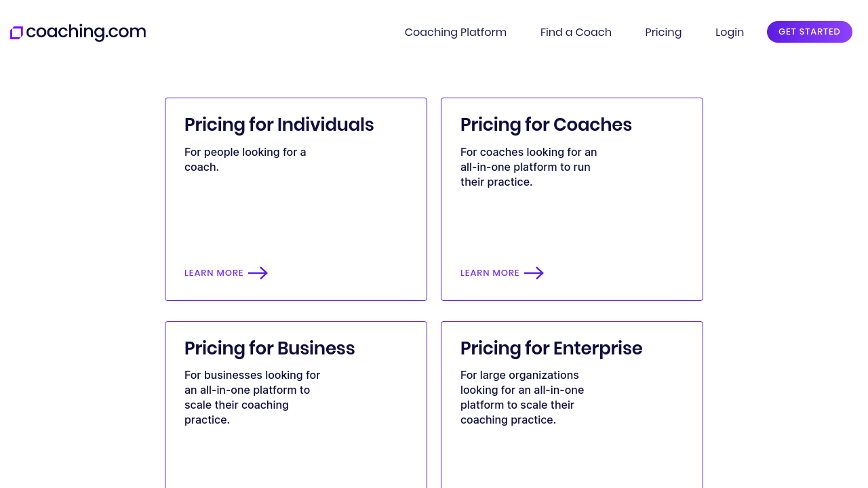Click the Login link
Viewport: 868px width, 488px height.
pyautogui.click(x=729, y=32)
